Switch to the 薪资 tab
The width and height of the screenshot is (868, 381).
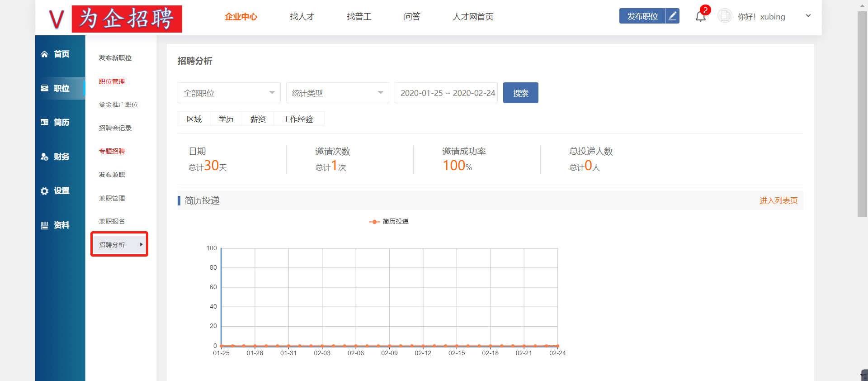[258, 119]
